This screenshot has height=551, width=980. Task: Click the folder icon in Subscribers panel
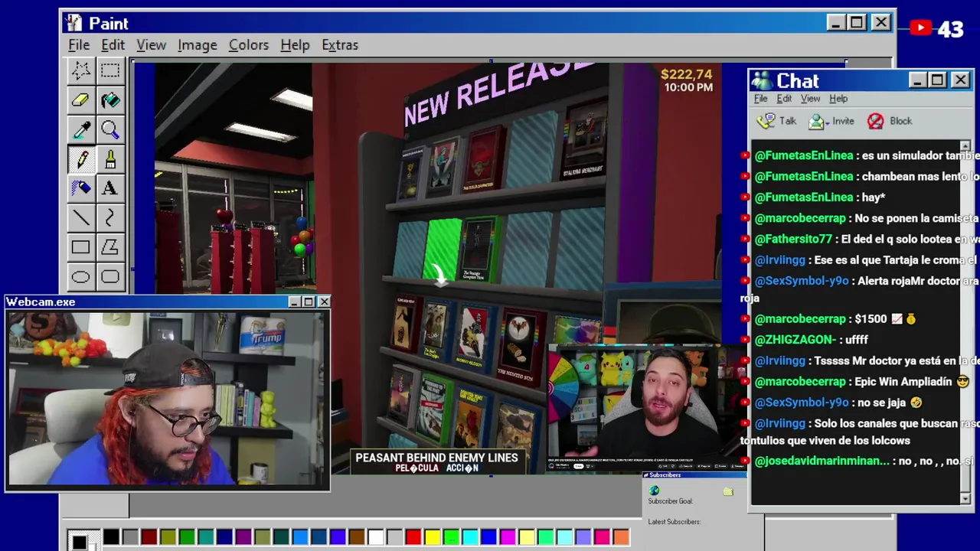click(728, 491)
